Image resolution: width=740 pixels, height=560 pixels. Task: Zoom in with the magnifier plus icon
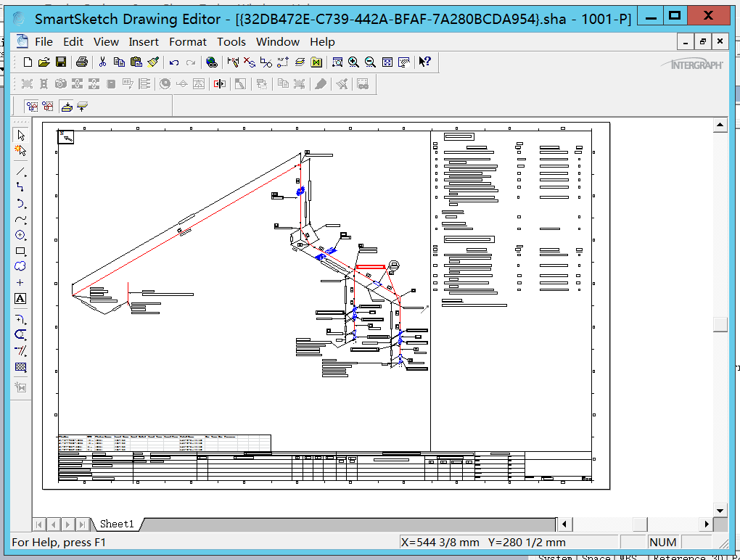pyautogui.click(x=353, y=62)
